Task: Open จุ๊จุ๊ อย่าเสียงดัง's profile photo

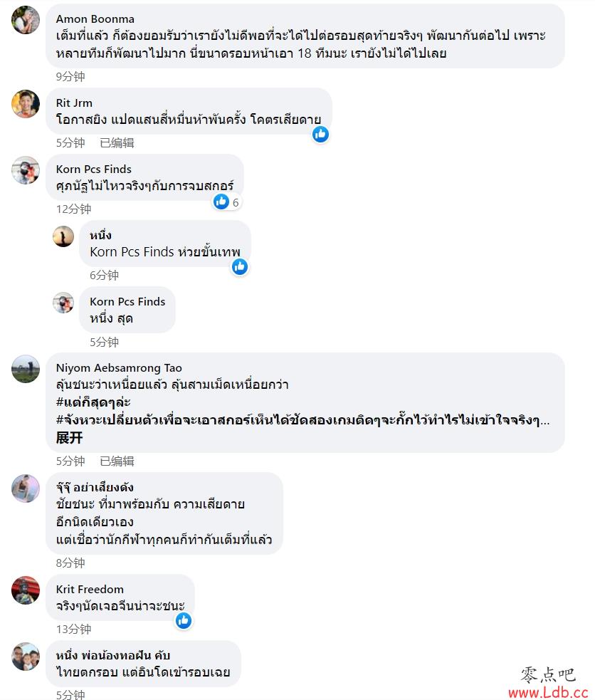Action: click(26, 489)
